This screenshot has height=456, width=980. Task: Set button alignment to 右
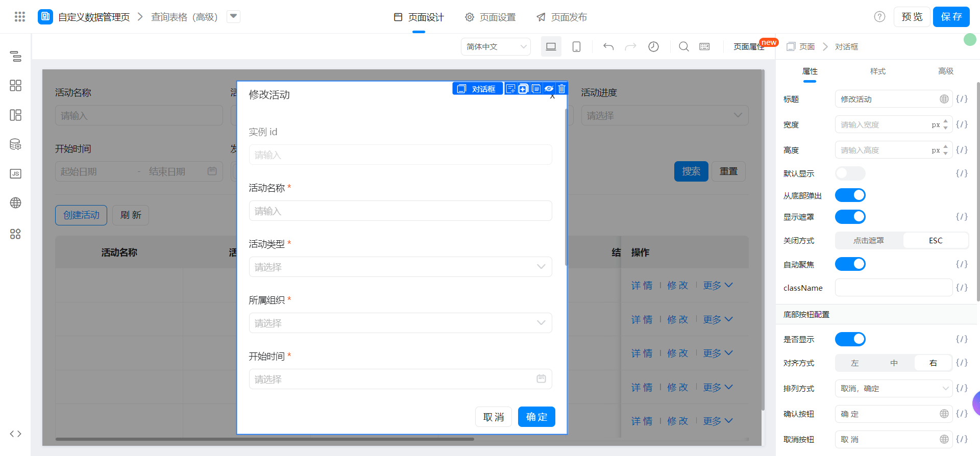point(933,363)
